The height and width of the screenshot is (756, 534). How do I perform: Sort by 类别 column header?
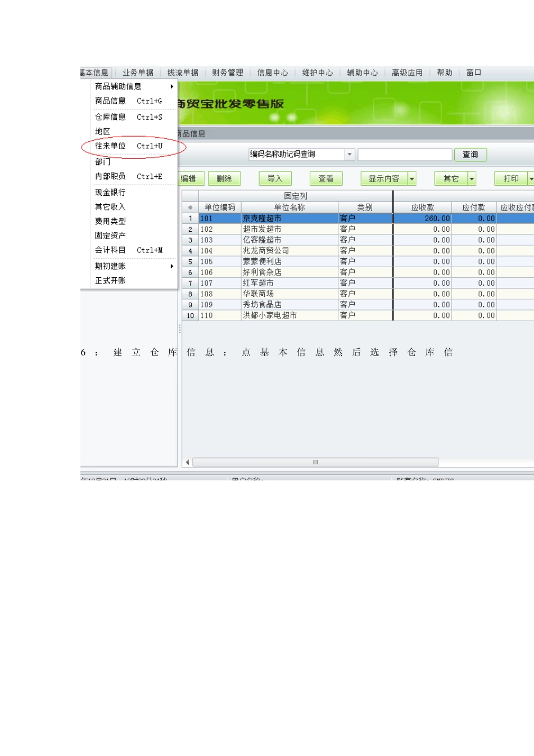point(365,207)
